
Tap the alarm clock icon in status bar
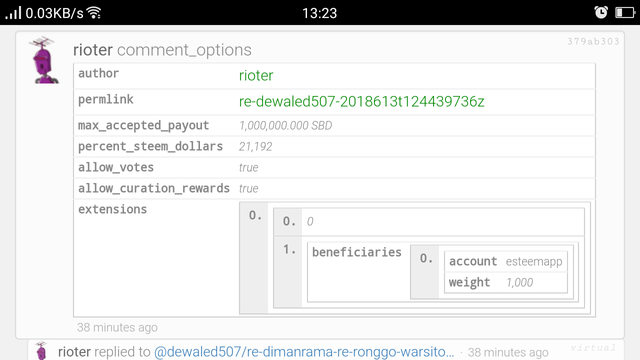[x=601, y=12]
